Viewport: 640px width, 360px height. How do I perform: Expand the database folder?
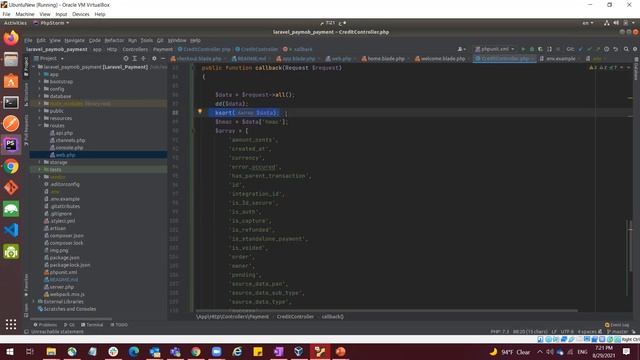pyautogui.click(x=40, y=96)
